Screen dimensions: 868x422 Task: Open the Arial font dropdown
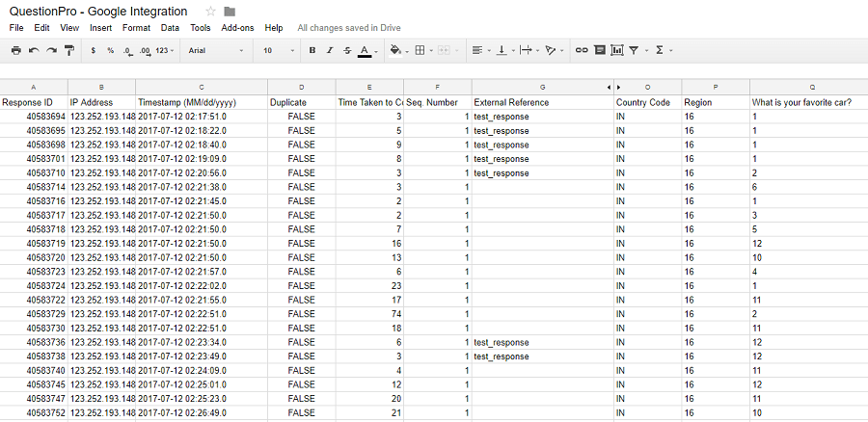tap(216, 50)
